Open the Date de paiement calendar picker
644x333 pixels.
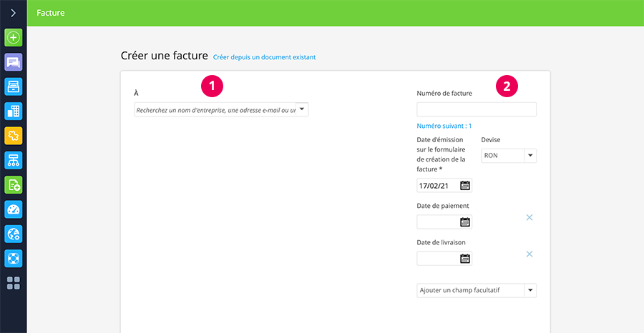465,222
